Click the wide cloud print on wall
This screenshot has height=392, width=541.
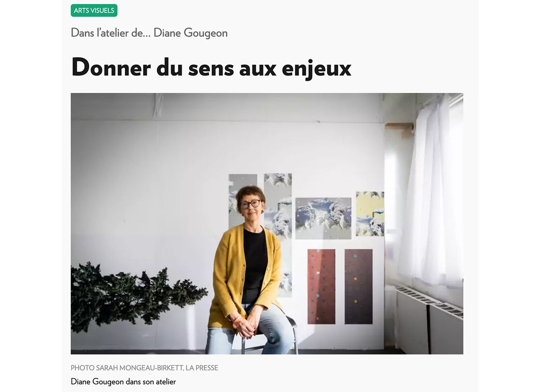[323, 218]
